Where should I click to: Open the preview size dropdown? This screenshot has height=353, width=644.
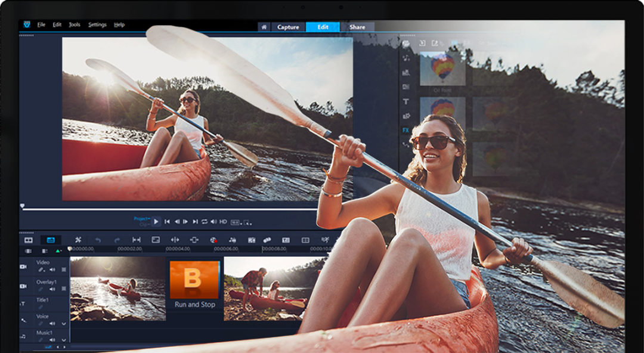tap(236, 222)
